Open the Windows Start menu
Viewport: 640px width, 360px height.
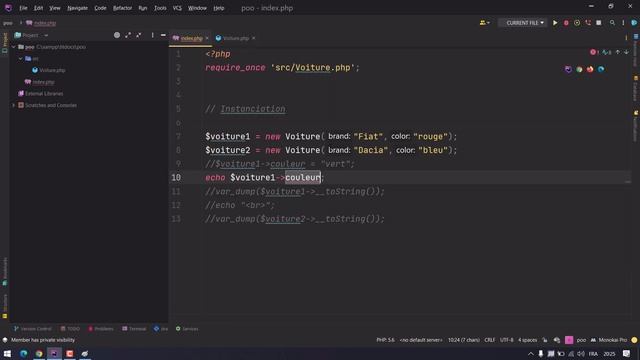coord(7,353)
